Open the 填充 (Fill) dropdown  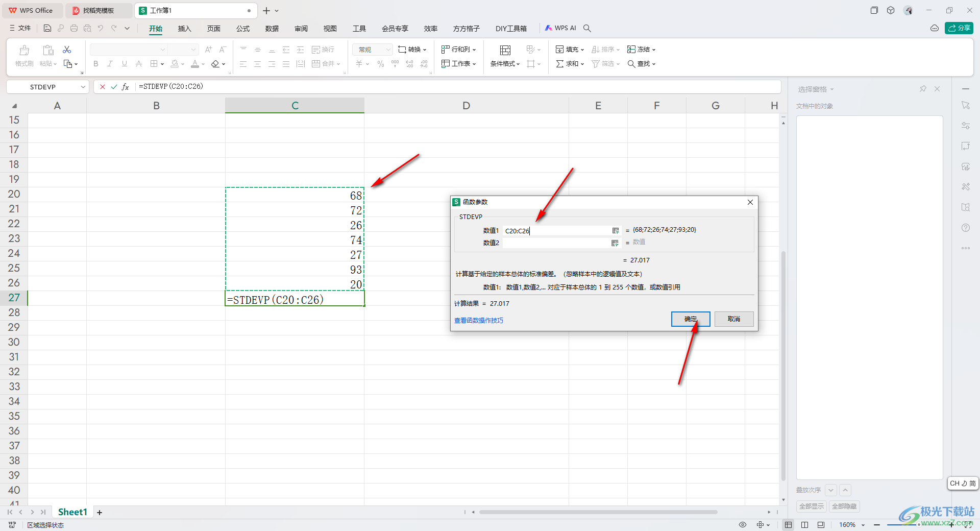click(570, 50)
